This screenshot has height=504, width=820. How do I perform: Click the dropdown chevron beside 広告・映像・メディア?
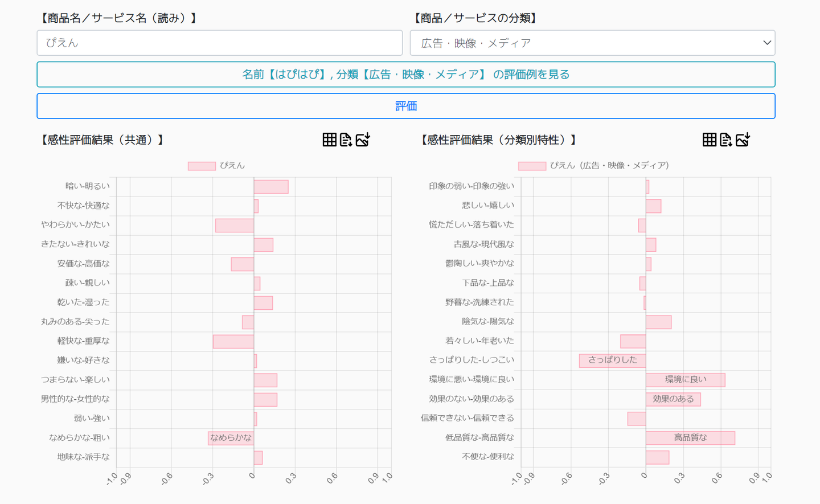766,43
